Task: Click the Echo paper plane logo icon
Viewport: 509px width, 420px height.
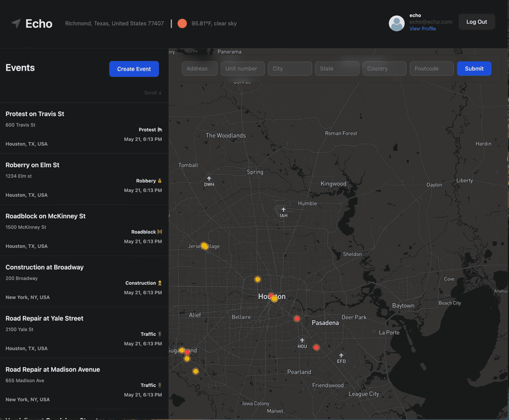Action: pyautogui.click(x=16, y=23)
